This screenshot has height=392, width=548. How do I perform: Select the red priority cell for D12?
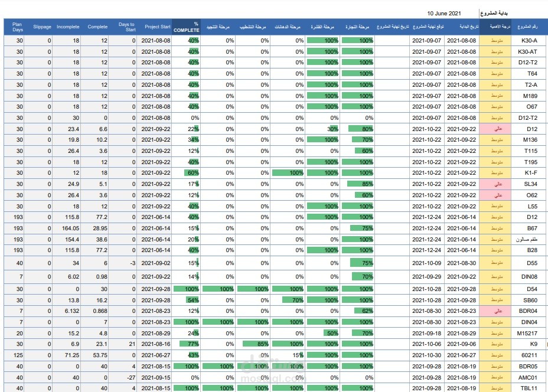click(495, 129)
